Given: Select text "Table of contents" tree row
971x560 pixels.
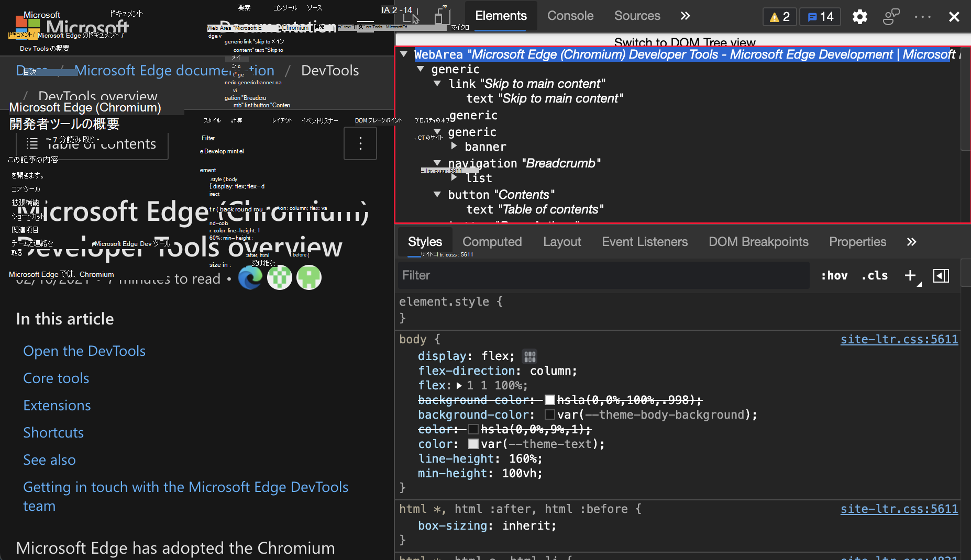Looking at the screenshot, I should pyautogui.click(x=535, y=209).
